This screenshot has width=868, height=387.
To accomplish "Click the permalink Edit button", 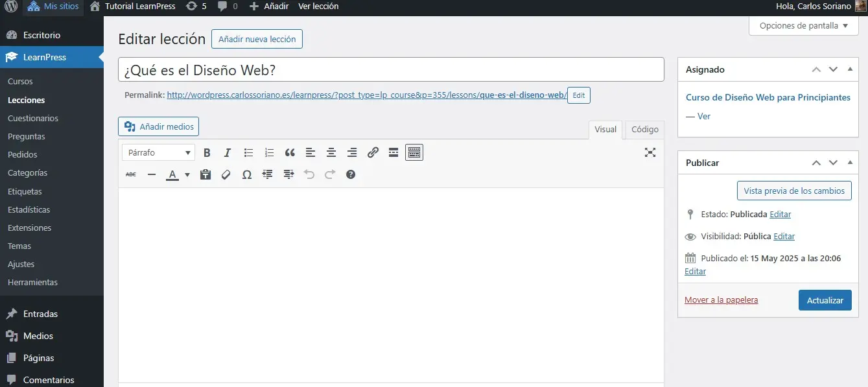I will (x=579, y=95).
